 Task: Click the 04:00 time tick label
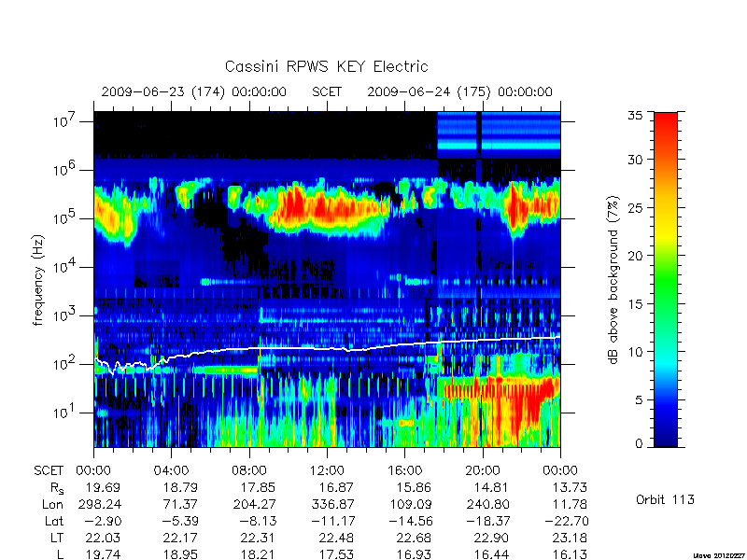click(x=171, y=470)
